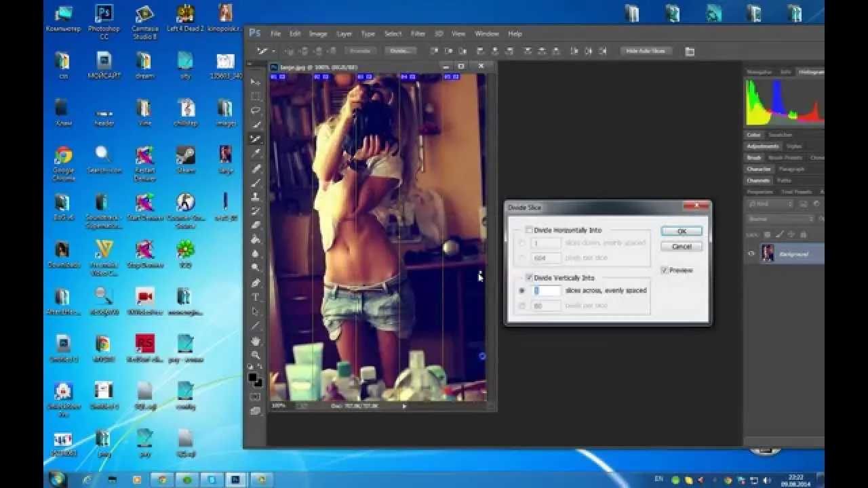Switch to the Swatches tab
Screen dimensions: 868x488
(x=780, y=135)
